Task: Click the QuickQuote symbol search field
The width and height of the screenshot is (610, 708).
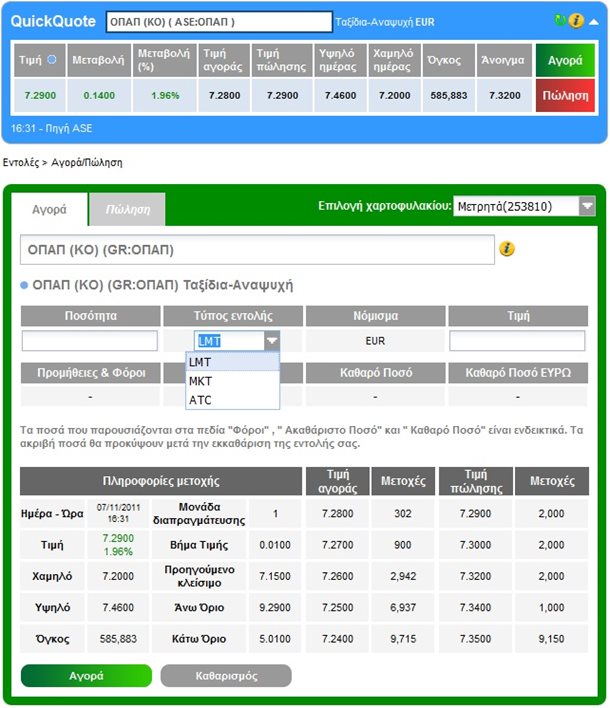Action: 219,22
